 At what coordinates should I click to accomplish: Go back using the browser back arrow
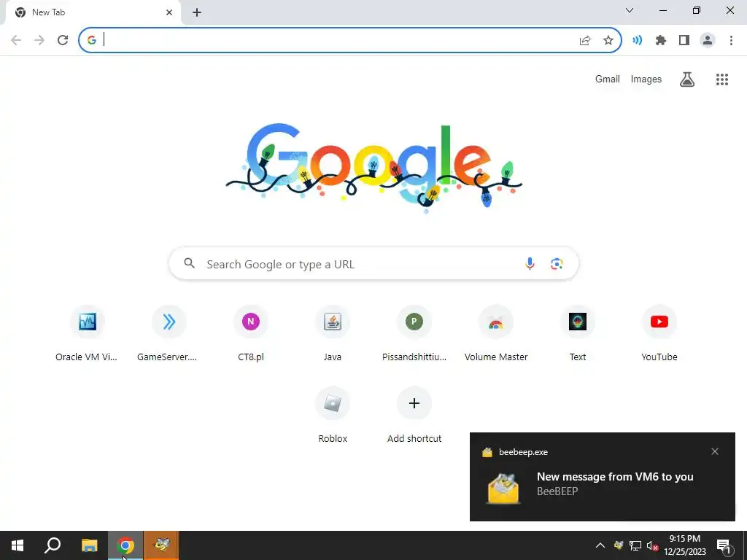[16, 40]
